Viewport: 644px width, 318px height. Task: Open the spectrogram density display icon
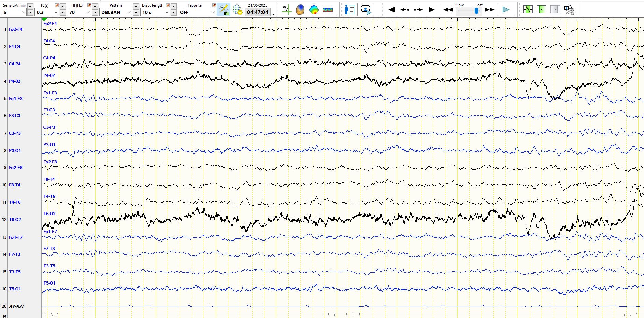pos(328,10)
